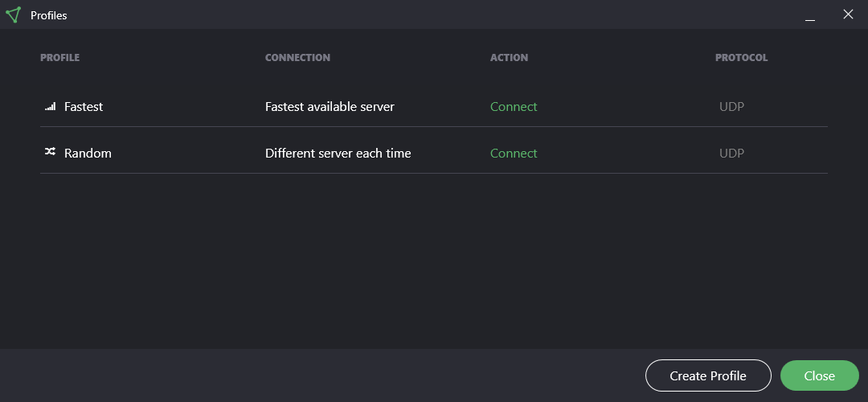Click the ProtonVPN logo icon in title bar
Image resolution: width=868 pixels, height=402 pixels.
[14, 15]
